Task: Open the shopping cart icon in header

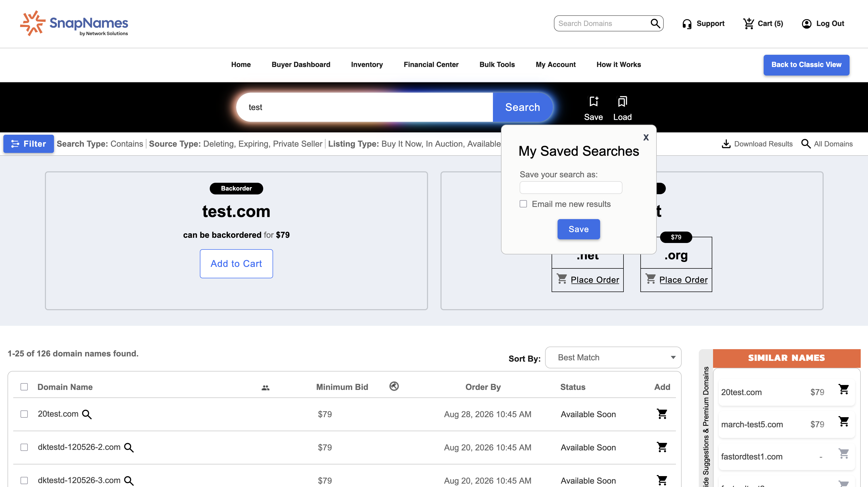Action: pyautogui.click(x=748, y=24)
